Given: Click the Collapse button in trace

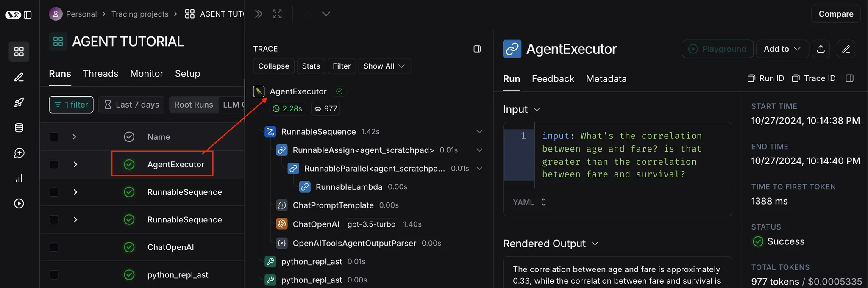Looking at the screenshot, I should [x=273, y=66].
